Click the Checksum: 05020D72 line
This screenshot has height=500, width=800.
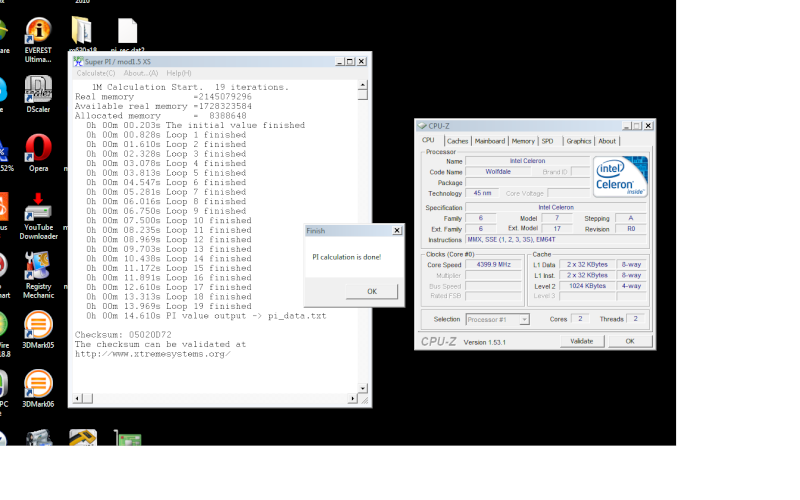[123, 335]
